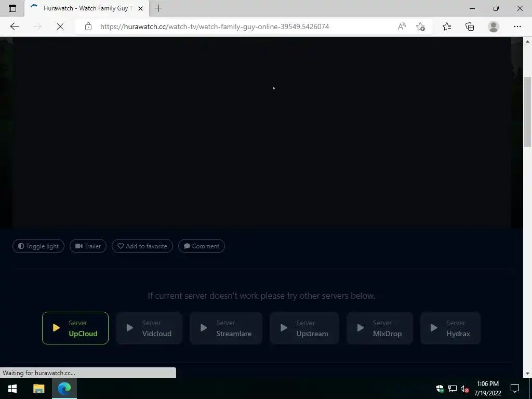Click the address bar URL
The height and width of the screenshot is (399, 532).
coord(215,26)
